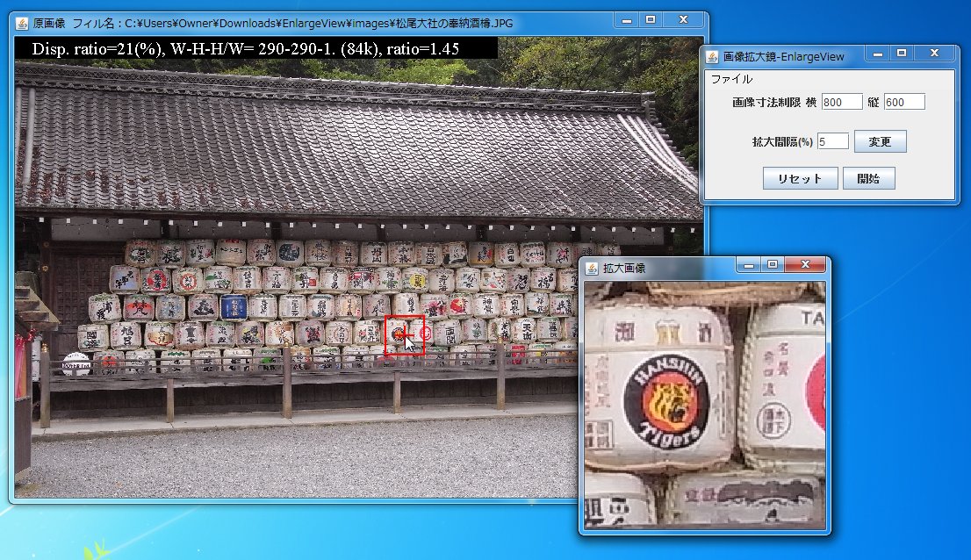Click the width field showing 800
The height and width of the screenshot is (560, 971).
(x=840, y=101)
